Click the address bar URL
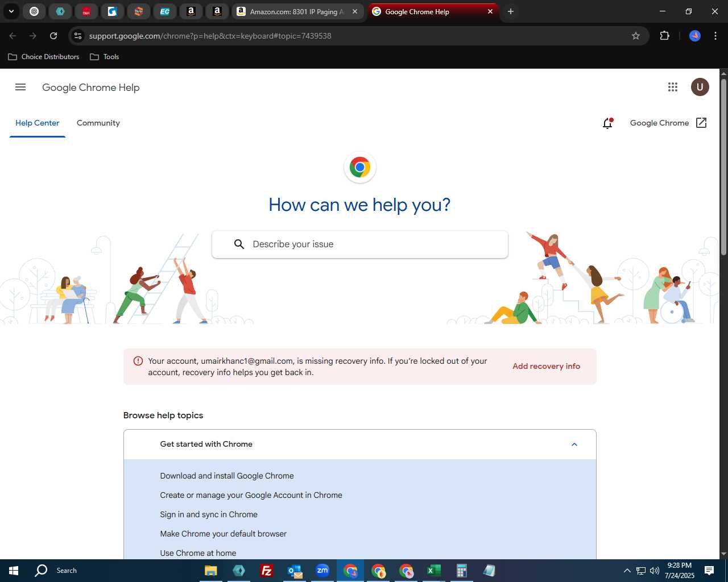The image size is (728, 582). (210, 36)
